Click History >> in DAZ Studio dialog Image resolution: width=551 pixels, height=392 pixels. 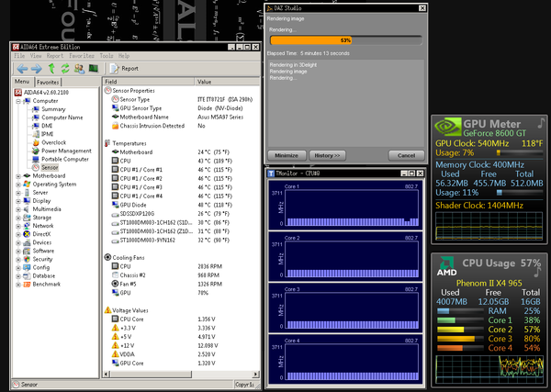(327, 155)
